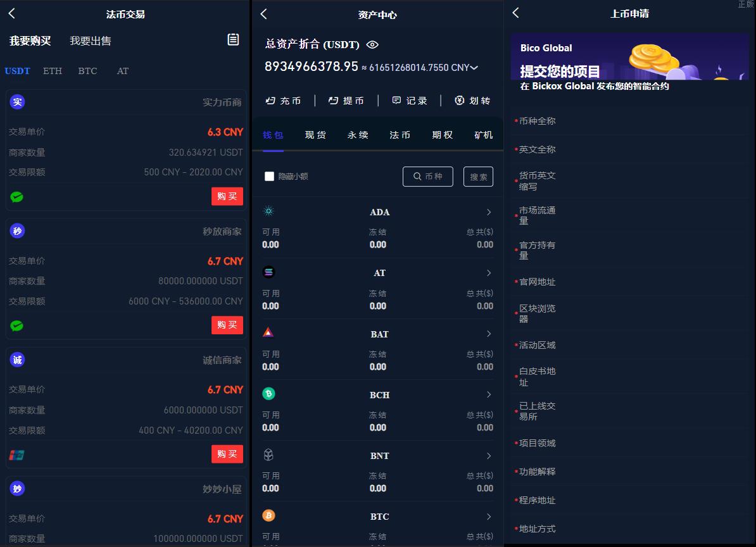Viewport: 756px width, 547px height.
Task: Expand the BCH asset row chevron
Action: (x=488, y=394)
